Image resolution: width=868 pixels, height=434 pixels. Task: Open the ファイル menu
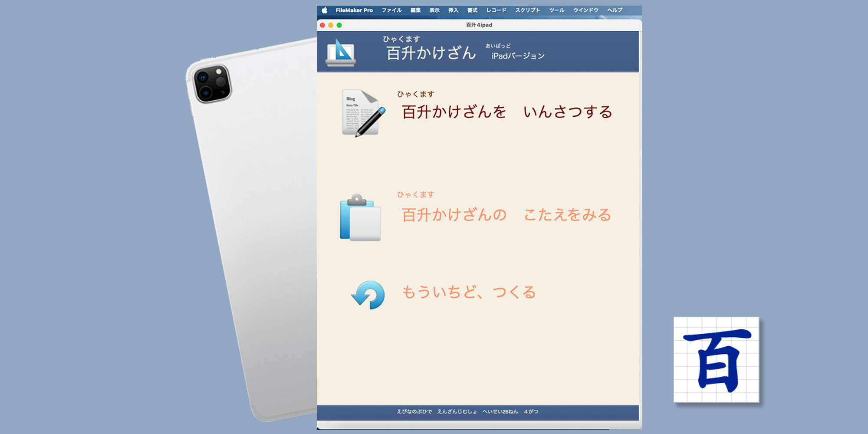click(x=391, y=10)
